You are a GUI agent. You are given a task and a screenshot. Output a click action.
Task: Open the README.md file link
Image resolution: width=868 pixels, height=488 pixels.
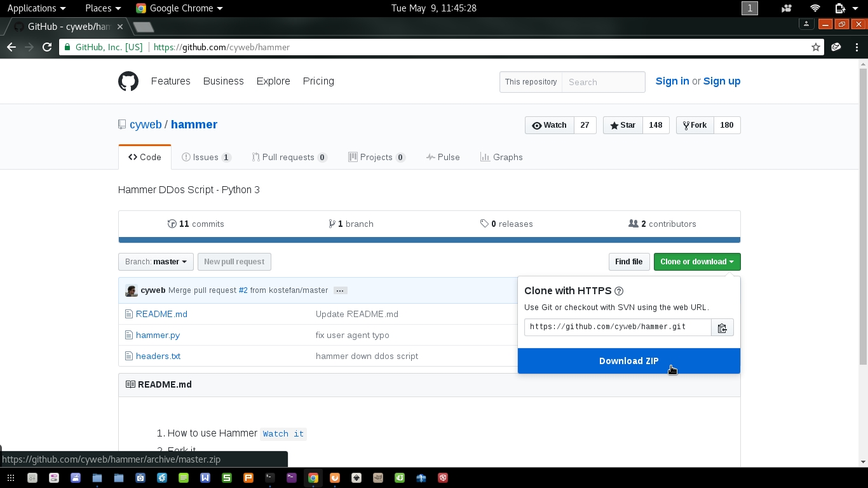161,314
